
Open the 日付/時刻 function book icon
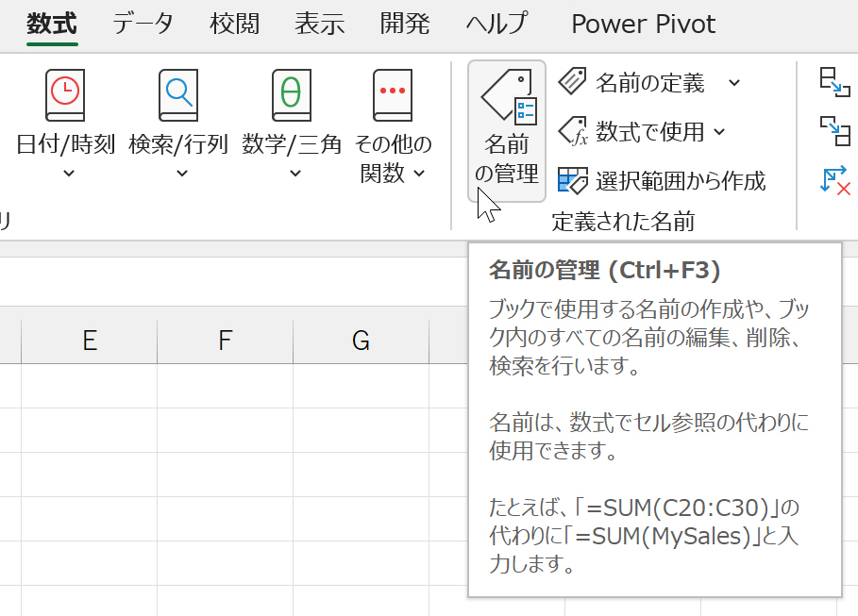coord(65,95)
